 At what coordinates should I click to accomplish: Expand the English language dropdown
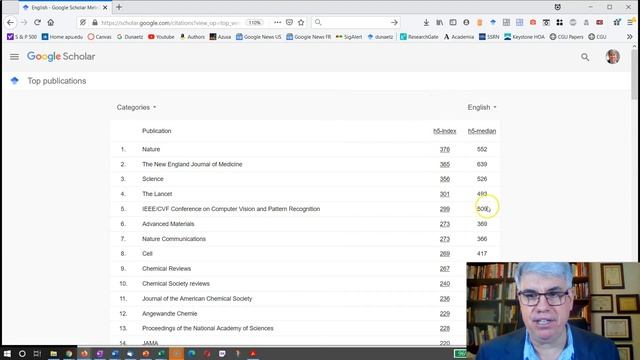482,107
